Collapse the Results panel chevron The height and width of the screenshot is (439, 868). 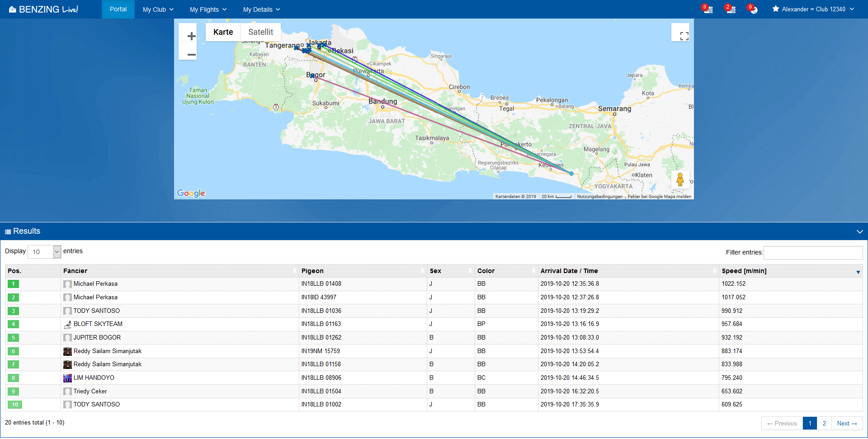pos(859,231)
